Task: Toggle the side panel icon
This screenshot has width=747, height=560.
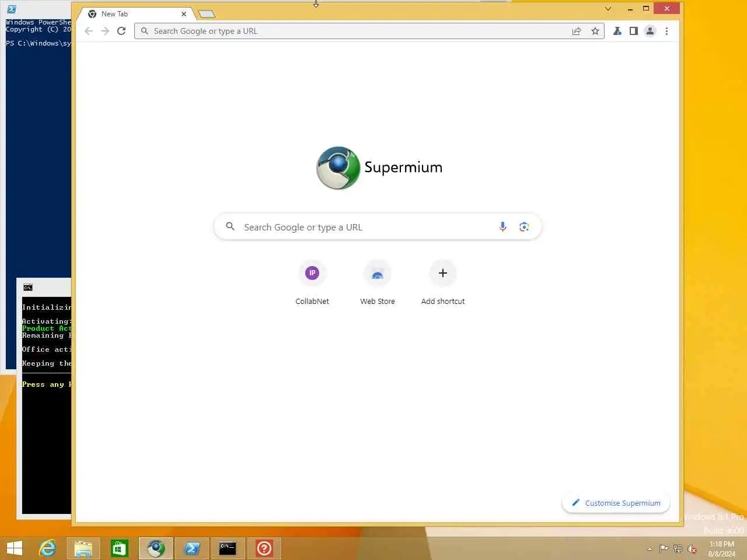Action: pos(633,31)
